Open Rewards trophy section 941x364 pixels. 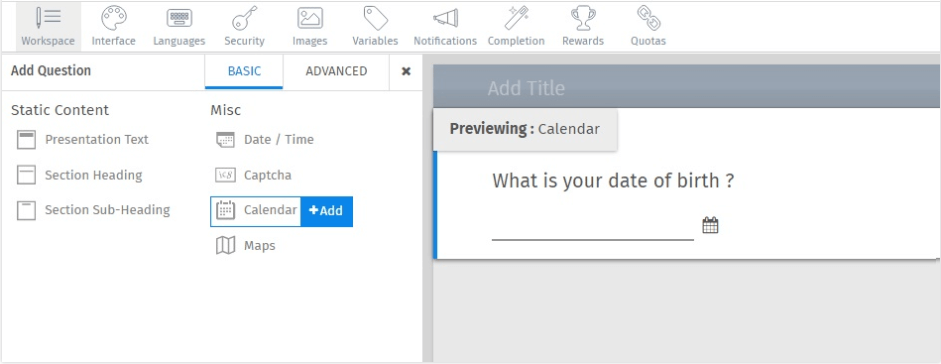tap(583, 27)
